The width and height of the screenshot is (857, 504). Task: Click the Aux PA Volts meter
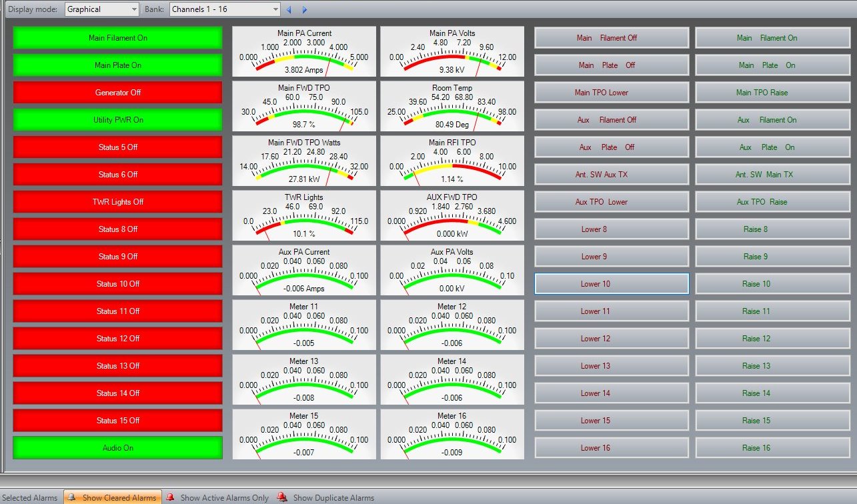[452, 270]
